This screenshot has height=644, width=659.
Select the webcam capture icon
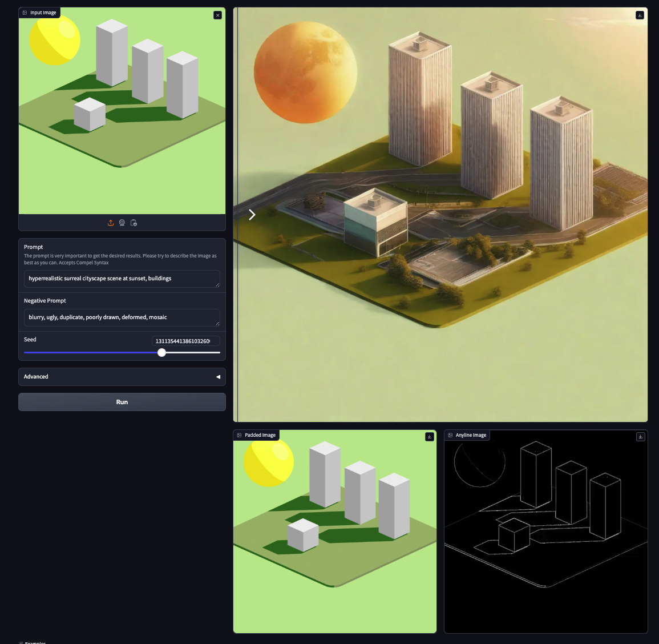point(122,223)
